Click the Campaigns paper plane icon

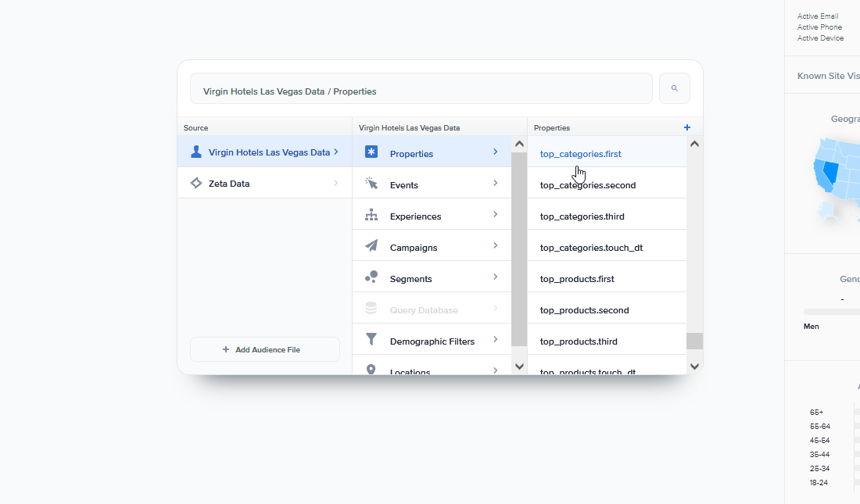point(371,246)
